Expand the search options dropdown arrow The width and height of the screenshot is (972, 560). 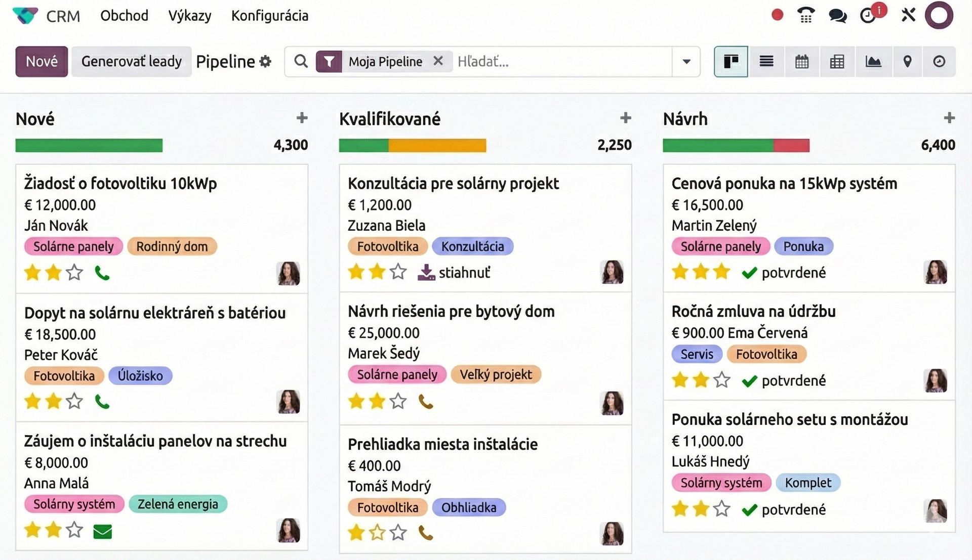click(x=686, y=62)
